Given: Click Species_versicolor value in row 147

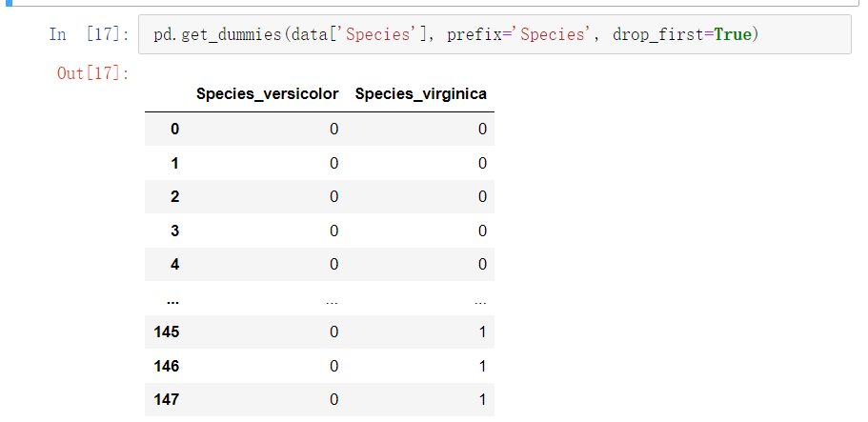Looking at the screenshot, I should point(333,400).
